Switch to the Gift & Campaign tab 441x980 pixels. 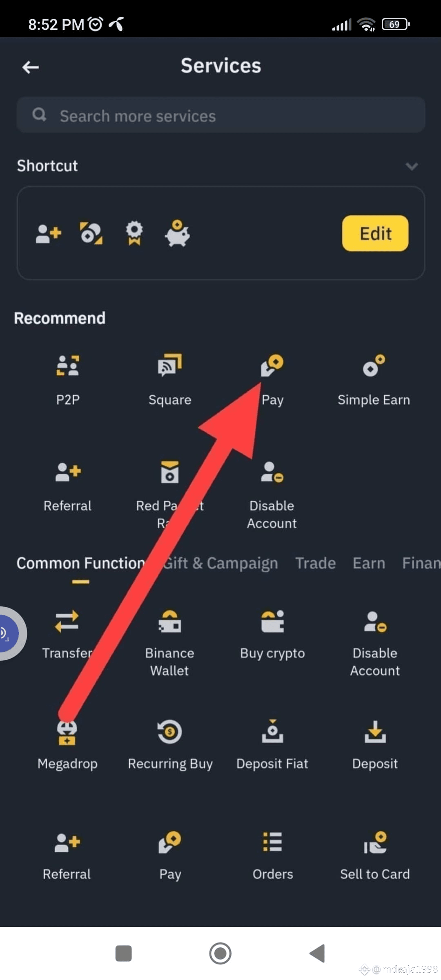[220, 563]
